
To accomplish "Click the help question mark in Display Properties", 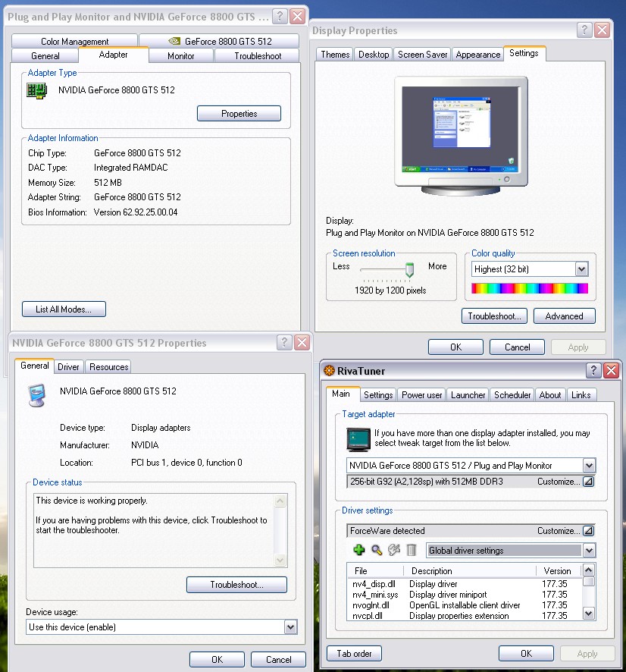I will 584,30.
